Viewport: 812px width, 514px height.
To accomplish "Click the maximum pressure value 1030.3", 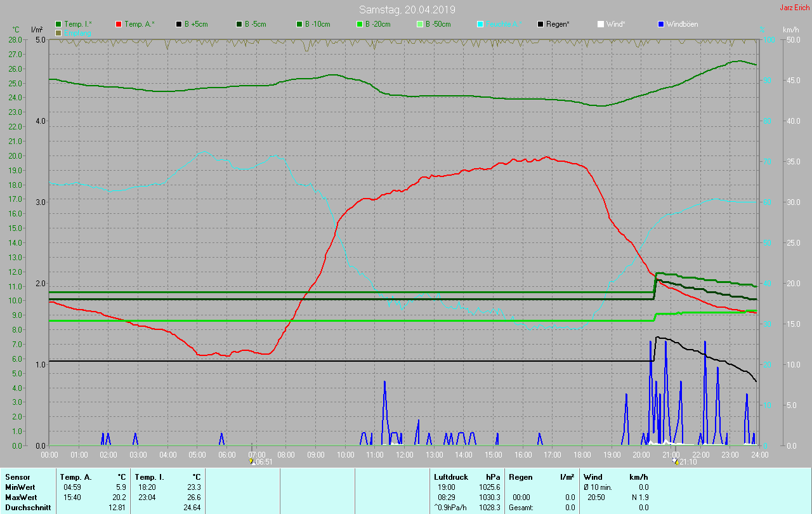I will pos(490,498).
